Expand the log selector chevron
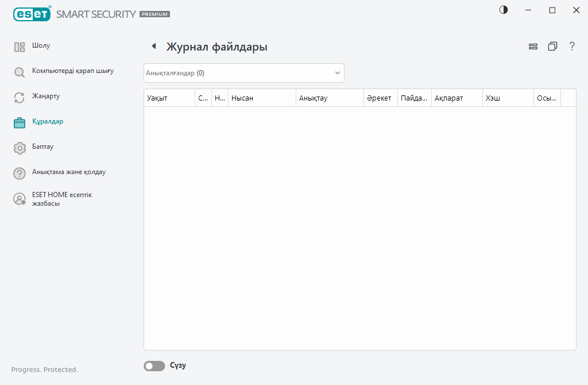The height and width of the screenshot is (385, 588). coord(337,73)
